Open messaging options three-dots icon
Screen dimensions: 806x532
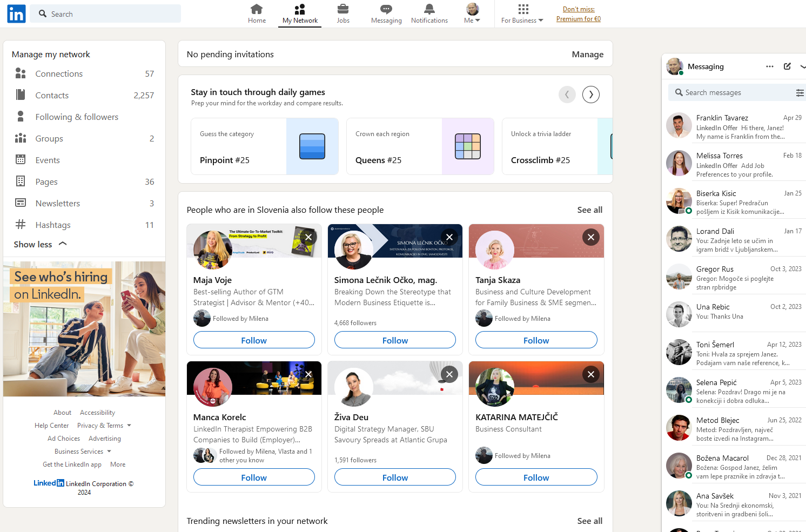[770, 66]
